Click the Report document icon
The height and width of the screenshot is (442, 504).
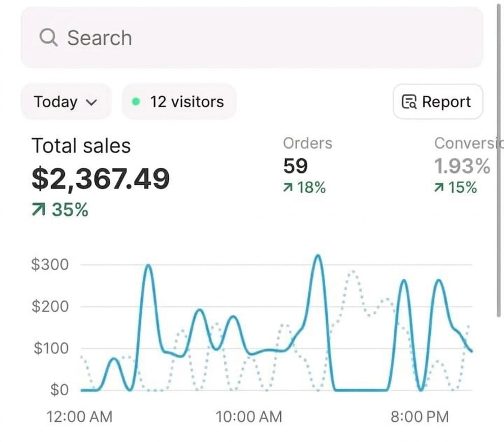409,102
